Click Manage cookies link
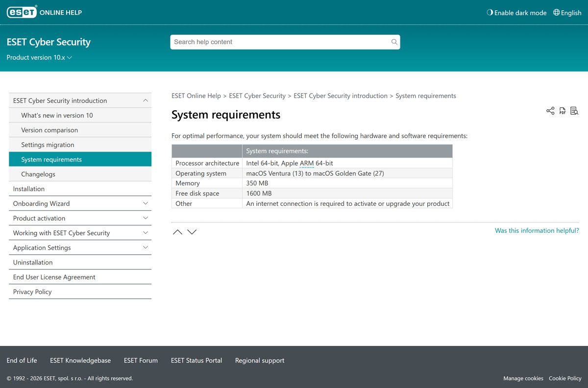Viewport: 588px width, 388px height. (523, 379)
